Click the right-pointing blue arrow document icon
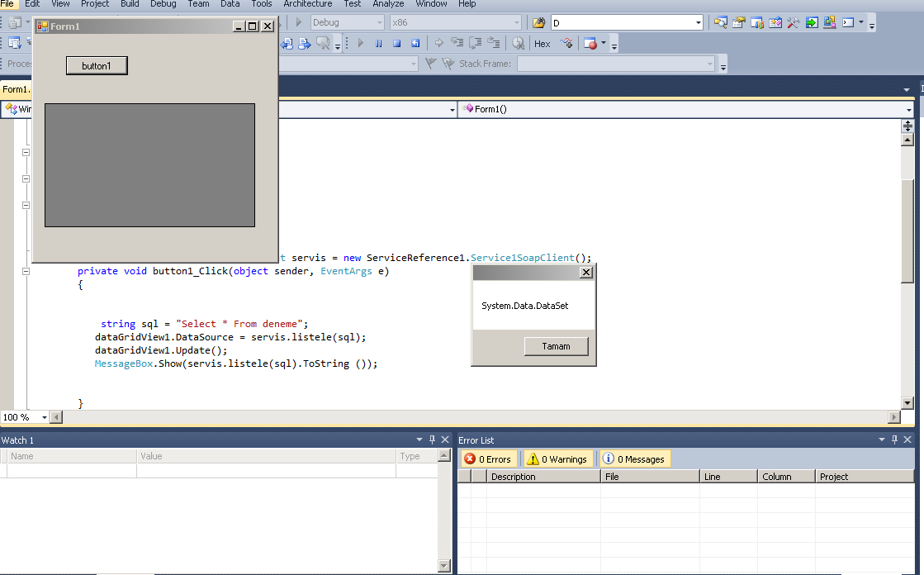The image size is (924, 575). tap(305, 43)
